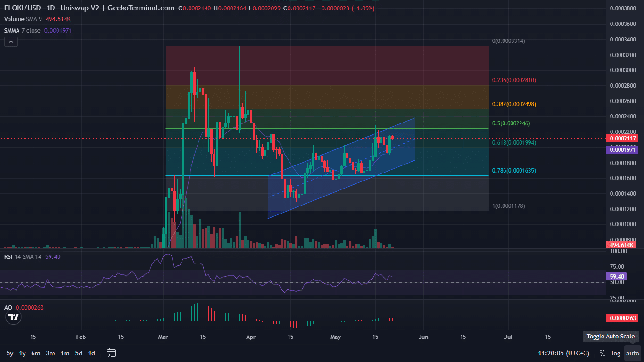
Task: Click the Jun date on time axis
Action: coord(423,337)
